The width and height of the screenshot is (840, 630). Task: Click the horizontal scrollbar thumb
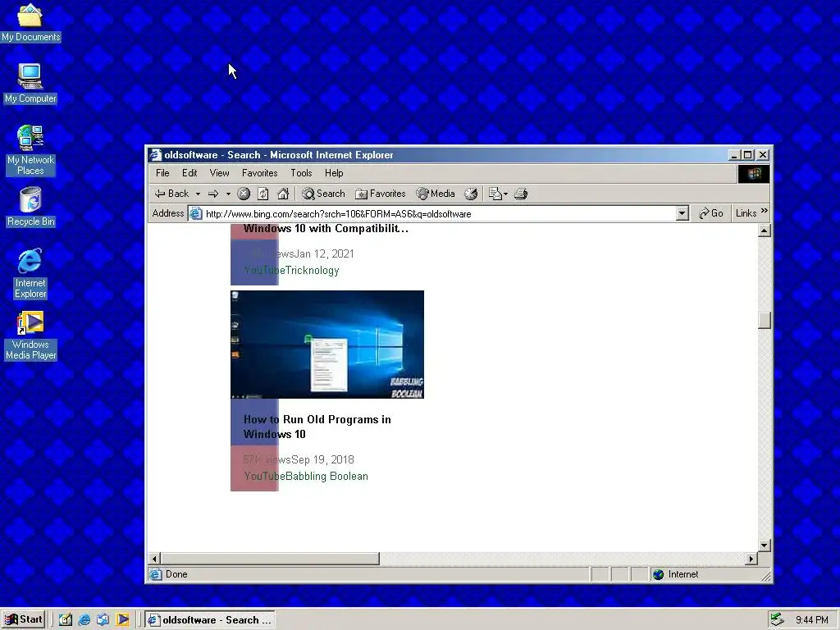270,559
